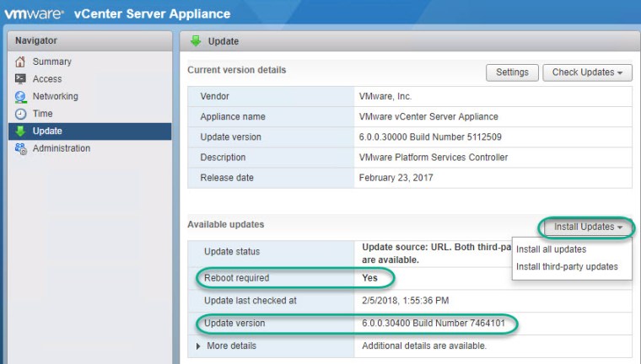Viewport: 641px width, 364px height.
Task: Click the Update source: URL status text
Action: (437, 254)
